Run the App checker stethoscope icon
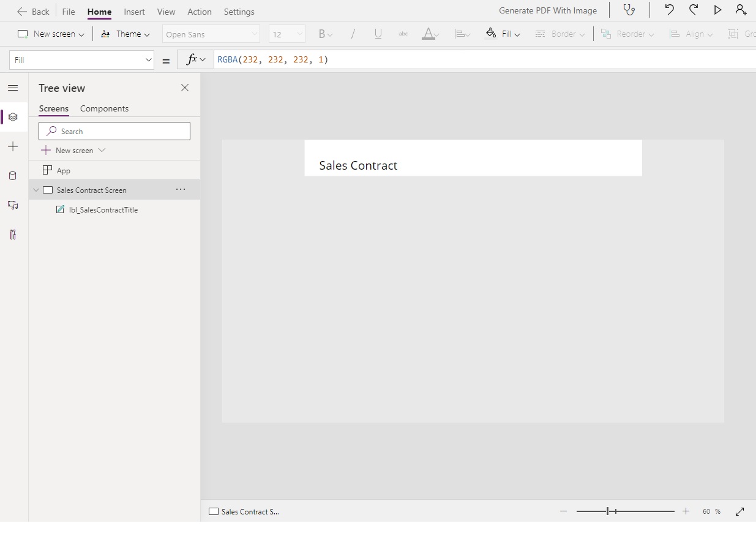The width and height of the screenshot is (756, 534). click(629, 10)
